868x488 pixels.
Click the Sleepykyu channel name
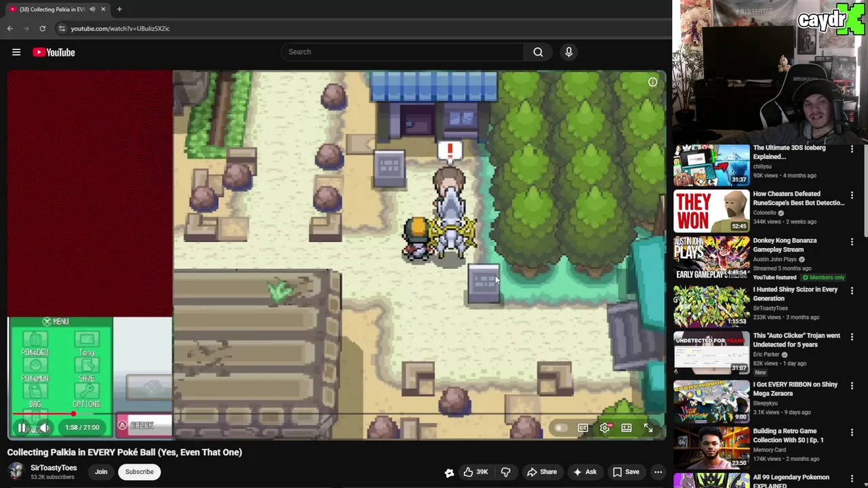pyautogui.click(x=766, y=403)
